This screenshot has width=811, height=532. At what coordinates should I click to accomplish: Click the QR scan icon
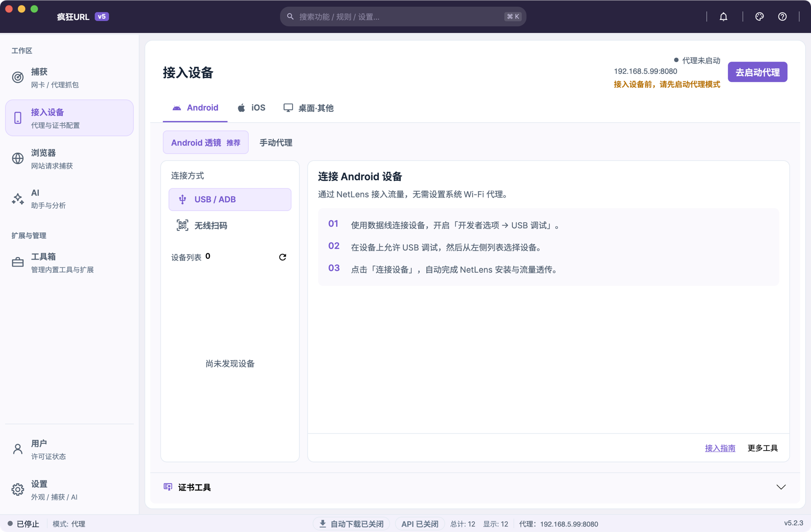pos(182,225)
